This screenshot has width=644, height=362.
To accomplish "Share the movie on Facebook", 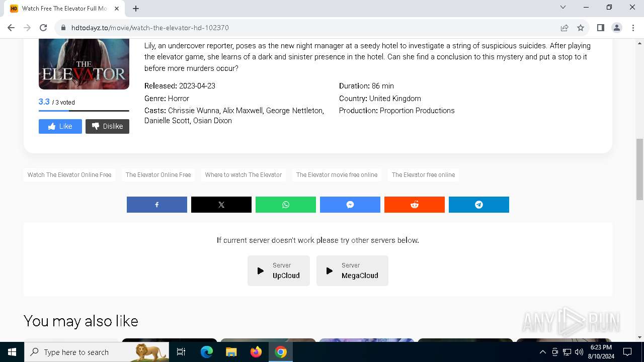I will pos(157,205).
